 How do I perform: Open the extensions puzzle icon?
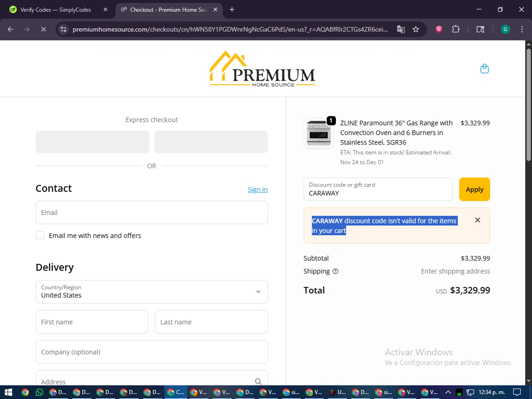(x=456, y=29)
